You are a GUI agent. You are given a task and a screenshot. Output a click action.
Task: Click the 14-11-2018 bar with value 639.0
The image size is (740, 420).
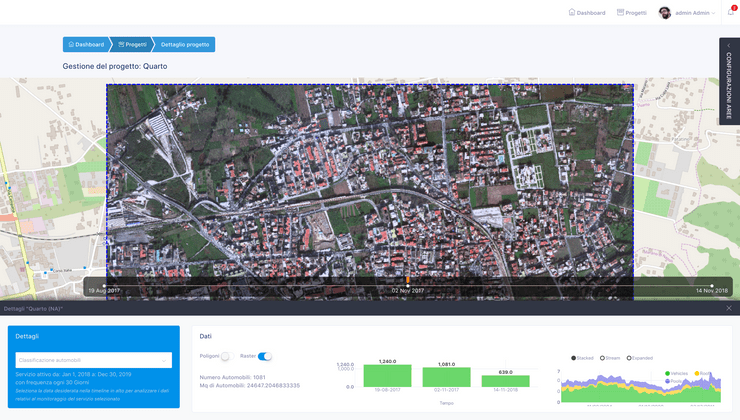pos(505,381)
